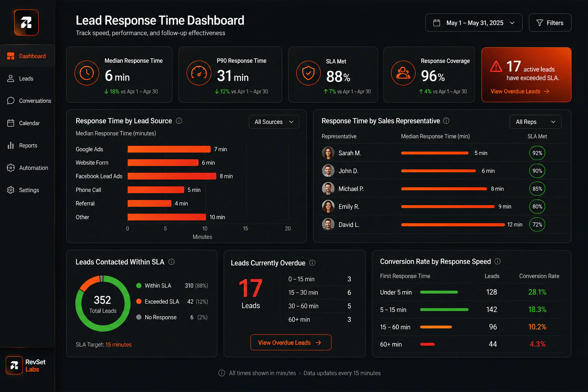Click Emily R.'s avatar
The width and height of the screenshot is (588, 392).
(x=328, y=206)
